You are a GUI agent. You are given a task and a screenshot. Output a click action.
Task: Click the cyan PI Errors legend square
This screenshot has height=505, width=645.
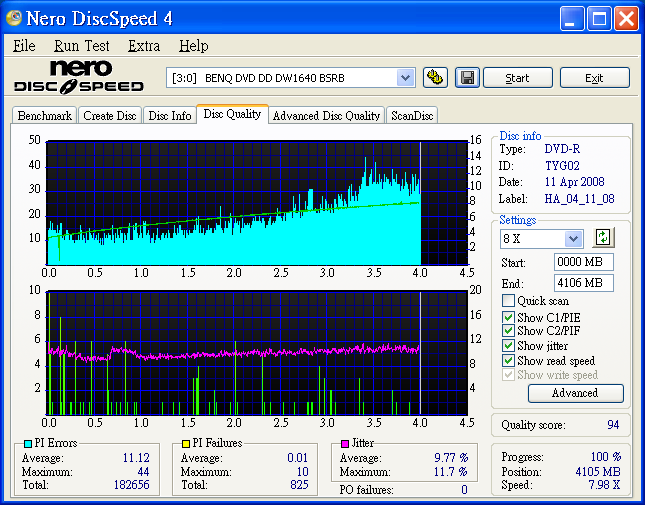coord(28,444)
